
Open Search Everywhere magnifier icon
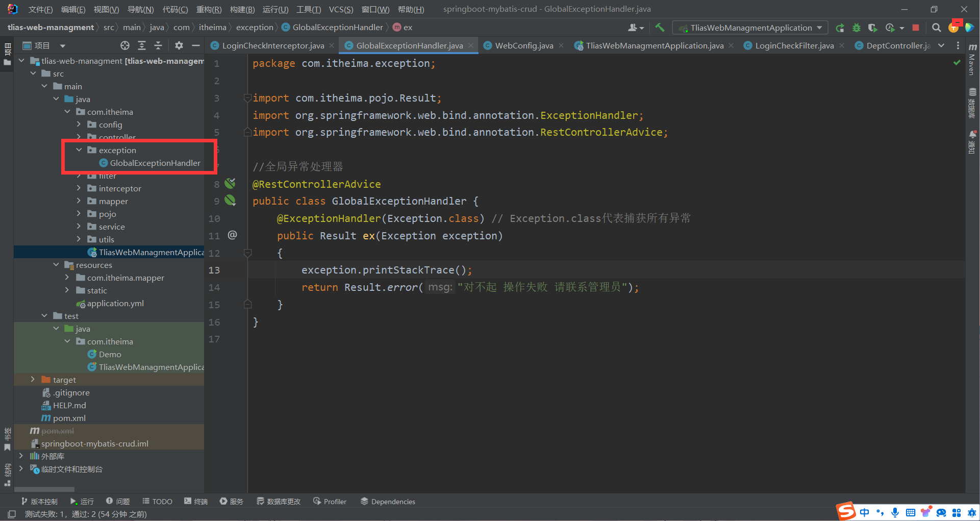[x=936, y=28]
